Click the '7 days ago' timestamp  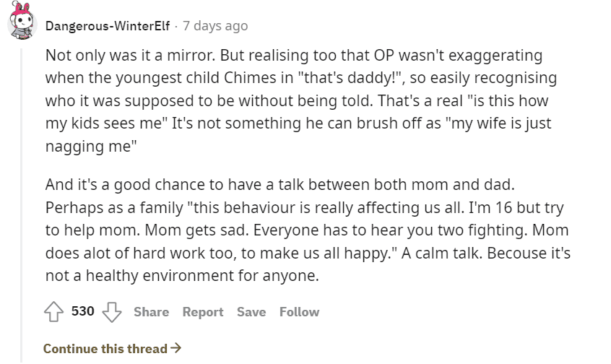pyautogui.click(x=215, y=26)
